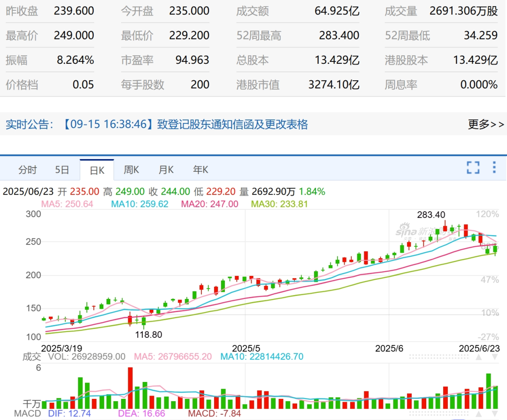
Task: Open the 更多>> announcements link
Action: pos(486,124)
